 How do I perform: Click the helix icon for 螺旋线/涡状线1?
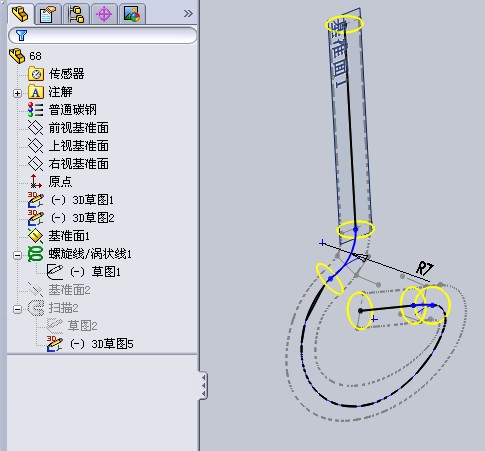pos(35,254)
